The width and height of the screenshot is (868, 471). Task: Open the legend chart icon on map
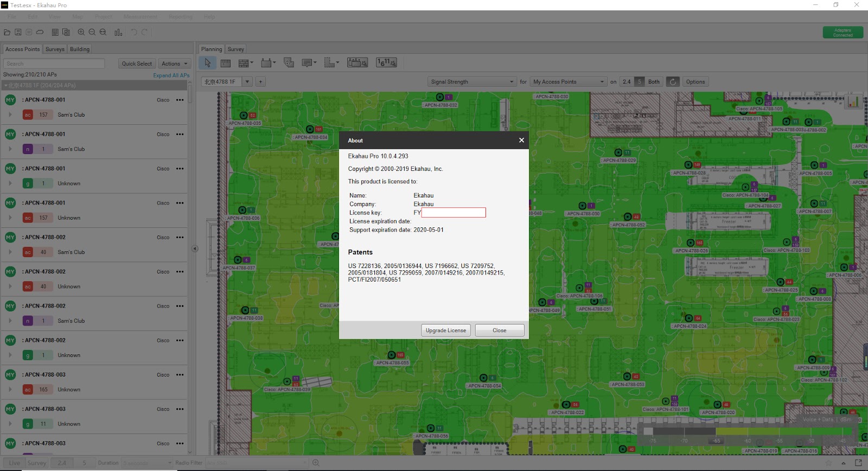tap(853, 101)
